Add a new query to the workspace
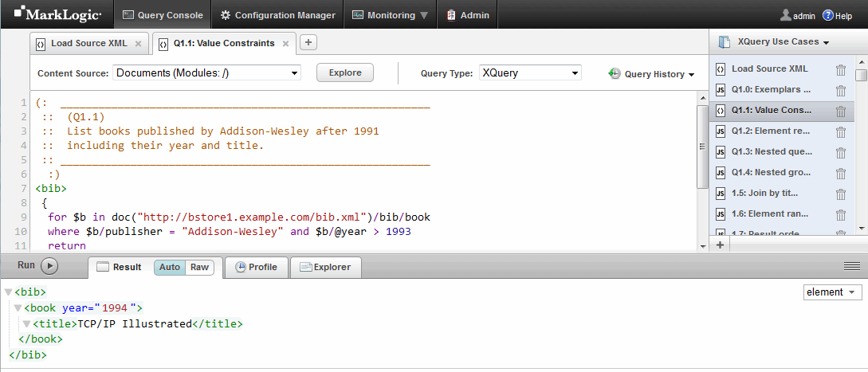 coord(720,245)
